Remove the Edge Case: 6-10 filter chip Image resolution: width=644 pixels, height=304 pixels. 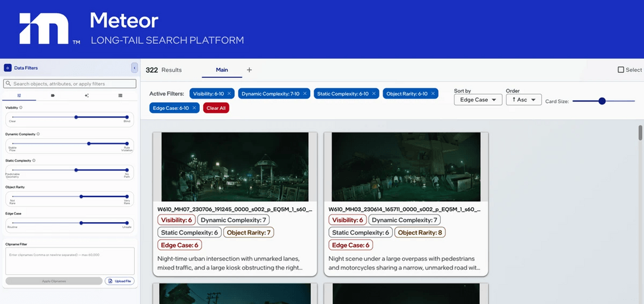coord(194,108)
